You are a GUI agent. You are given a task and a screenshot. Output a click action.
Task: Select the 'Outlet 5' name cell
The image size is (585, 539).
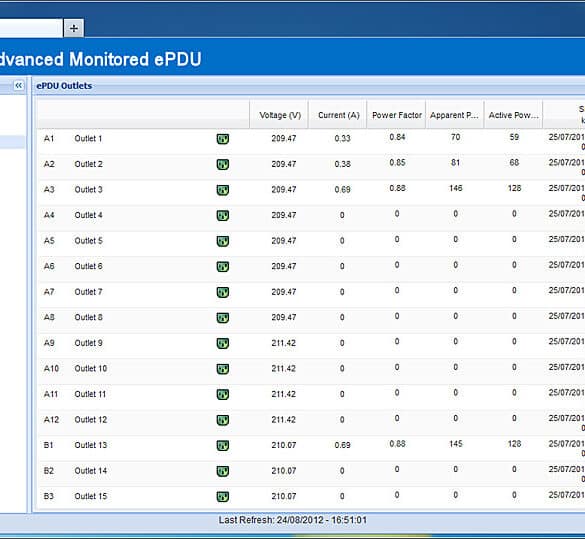(x=88, y=241)
